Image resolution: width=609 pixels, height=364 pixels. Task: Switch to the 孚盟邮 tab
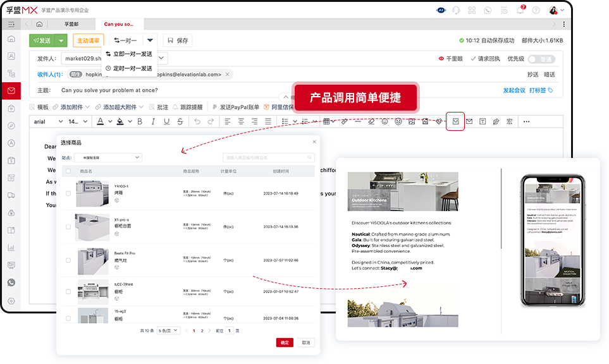(x=71, y=24)
